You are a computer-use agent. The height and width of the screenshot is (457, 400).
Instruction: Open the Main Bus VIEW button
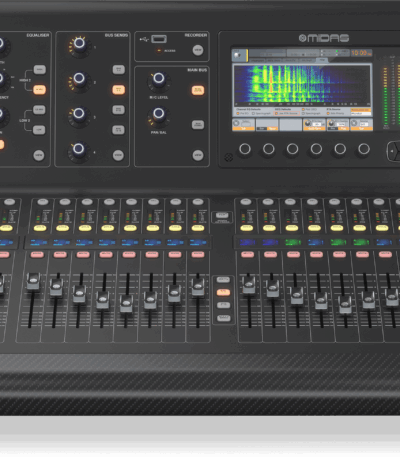coord(198,155)
